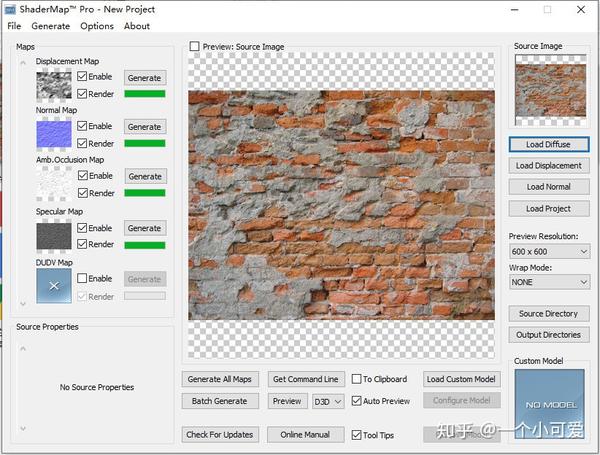Disable the Auto Preview checkbox
Viewport: 600px width, 455px height.
point(356,401)
